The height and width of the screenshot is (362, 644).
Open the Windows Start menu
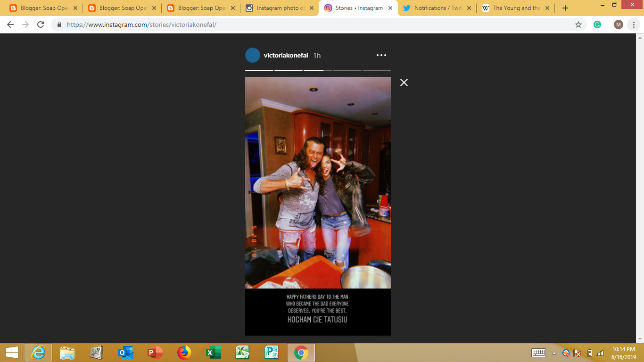pos(12,353)
